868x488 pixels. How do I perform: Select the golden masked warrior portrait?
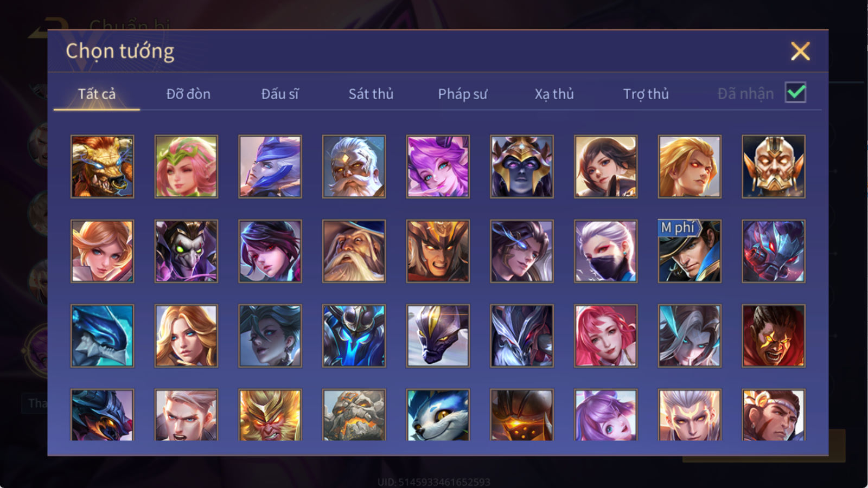774,166
